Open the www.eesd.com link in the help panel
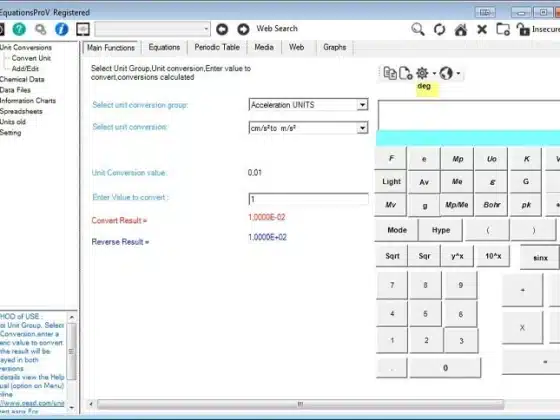Screen dimensions: 560x420 (32, 403)
